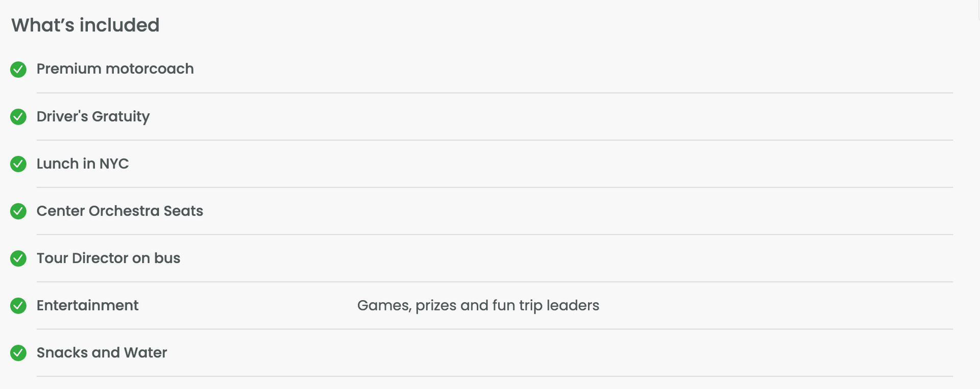Click the green checkmark beside Premium motorcoach
This screenshot has width=980, height=389.
(18, 69)
